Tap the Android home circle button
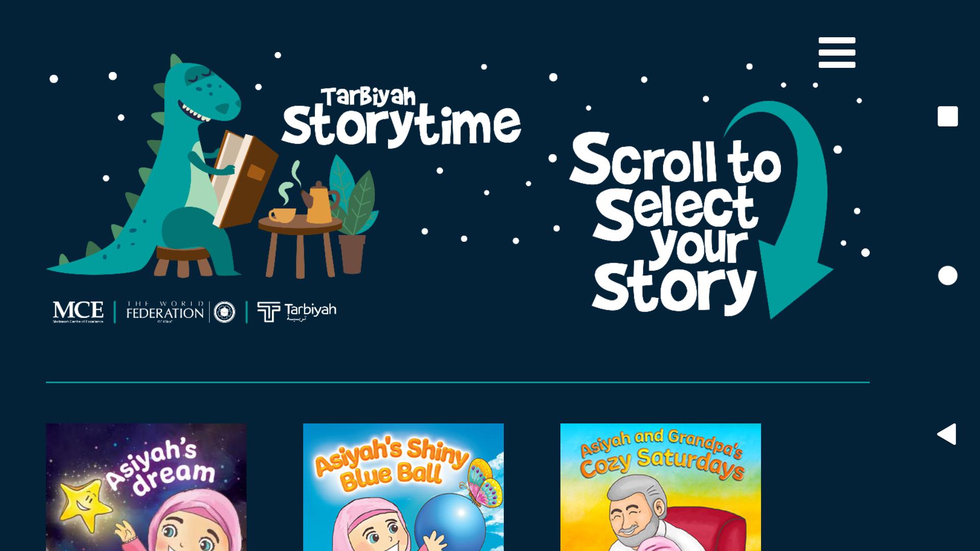 point(947,275)
